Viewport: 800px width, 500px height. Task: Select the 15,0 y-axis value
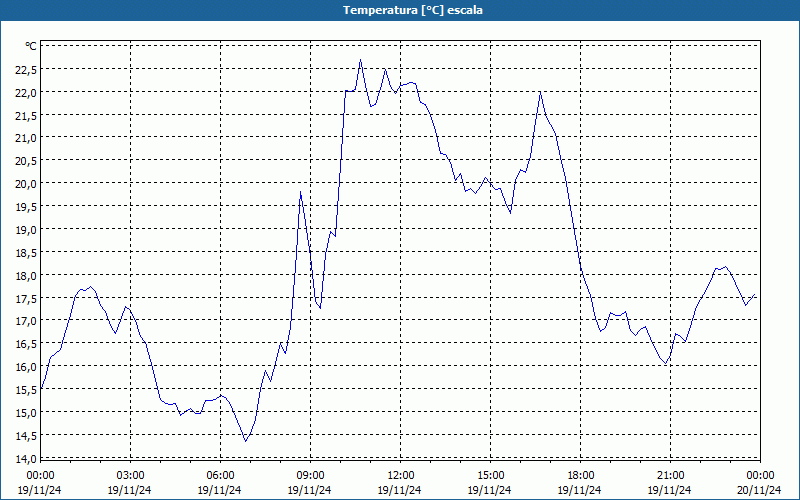tap(26, 413)
